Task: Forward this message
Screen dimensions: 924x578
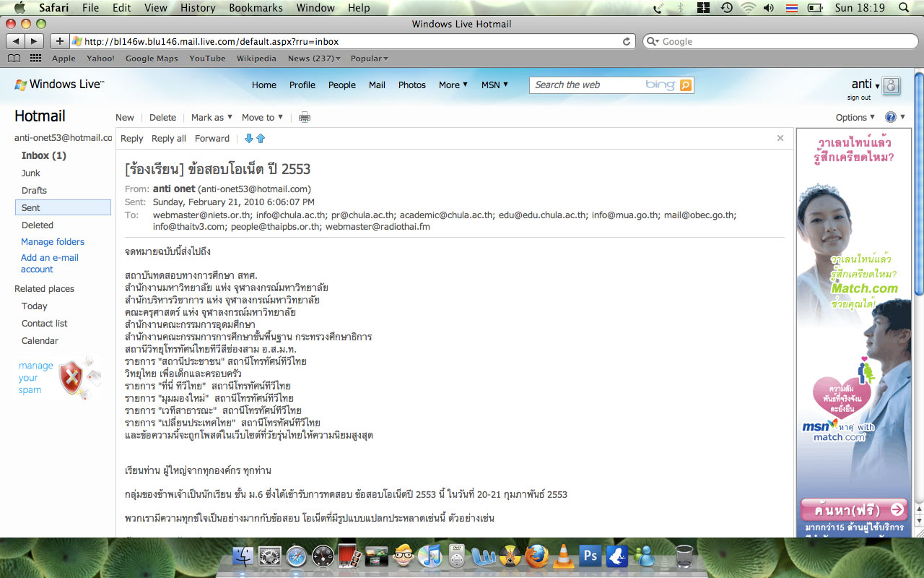Action: pyautogui.click(x=212, y=139)
